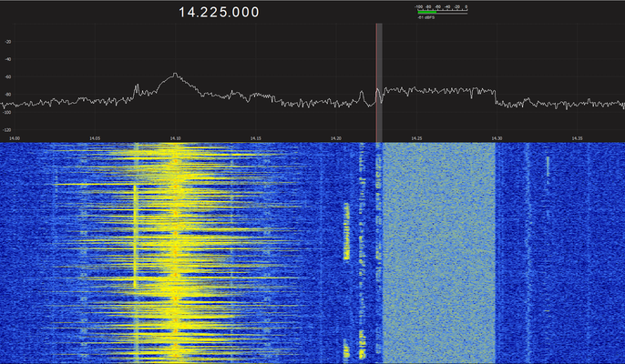Click the -100 dB scale label
The height and width of the screenshot is (364, 625).
coord(8,112)
